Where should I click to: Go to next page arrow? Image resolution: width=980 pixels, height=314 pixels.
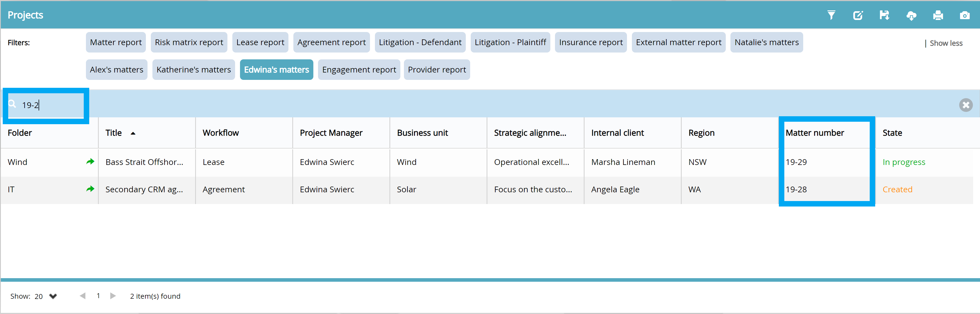point(112,296)
